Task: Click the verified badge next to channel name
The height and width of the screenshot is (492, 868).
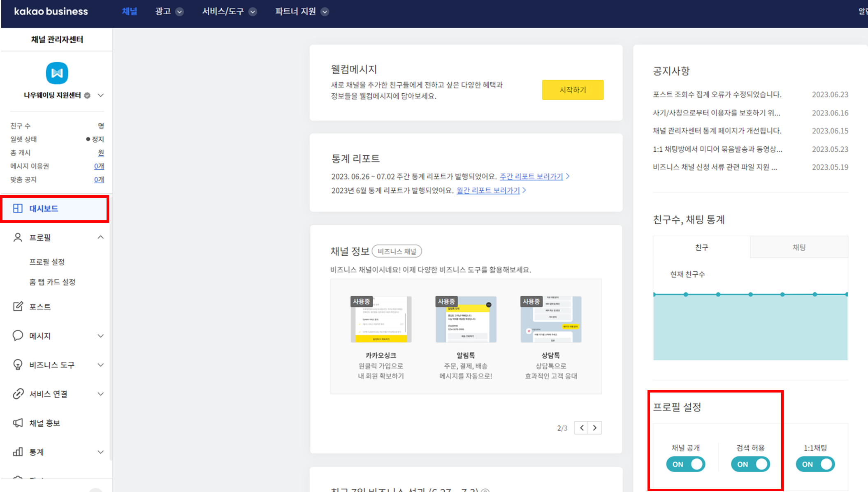Action: coord(87,95)
